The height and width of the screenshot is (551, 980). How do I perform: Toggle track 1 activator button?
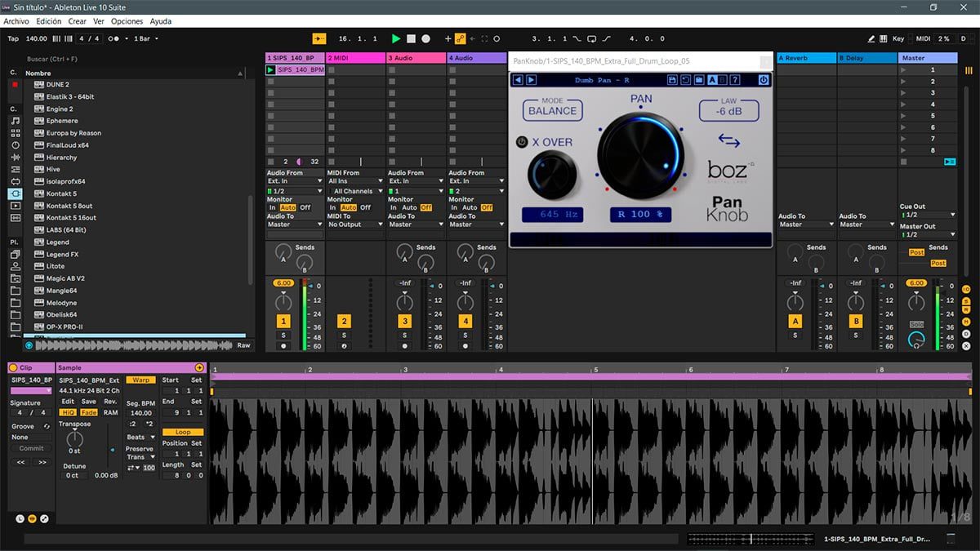pos(283,321)
